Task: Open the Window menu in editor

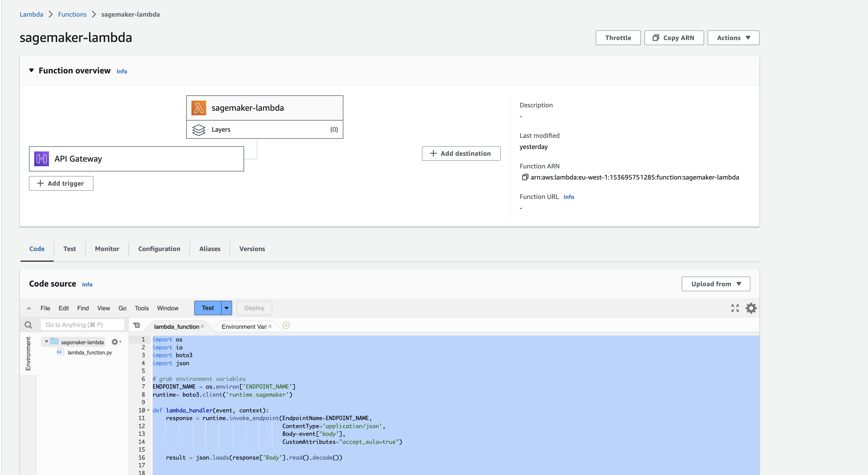Action: point(168,308)
